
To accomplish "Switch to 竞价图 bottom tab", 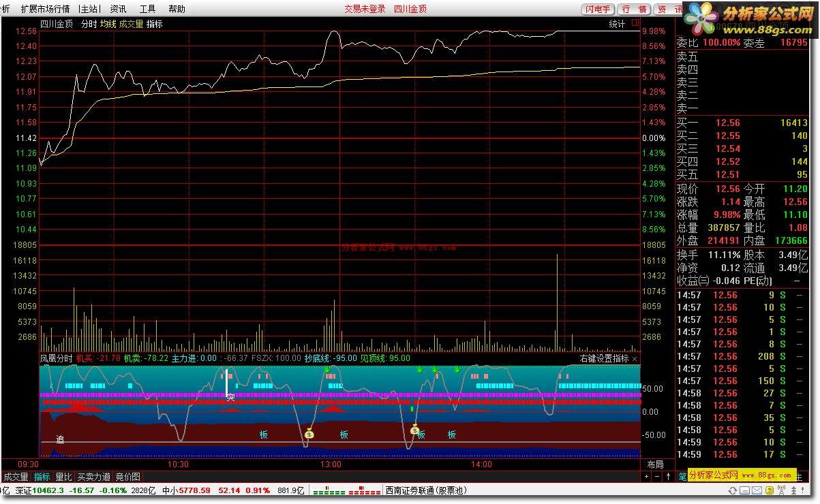I will click(x=127, y=477).
